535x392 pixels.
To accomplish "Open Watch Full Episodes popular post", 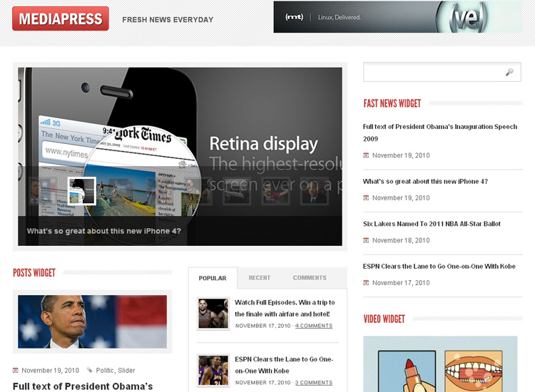I will tap(285, 308).
